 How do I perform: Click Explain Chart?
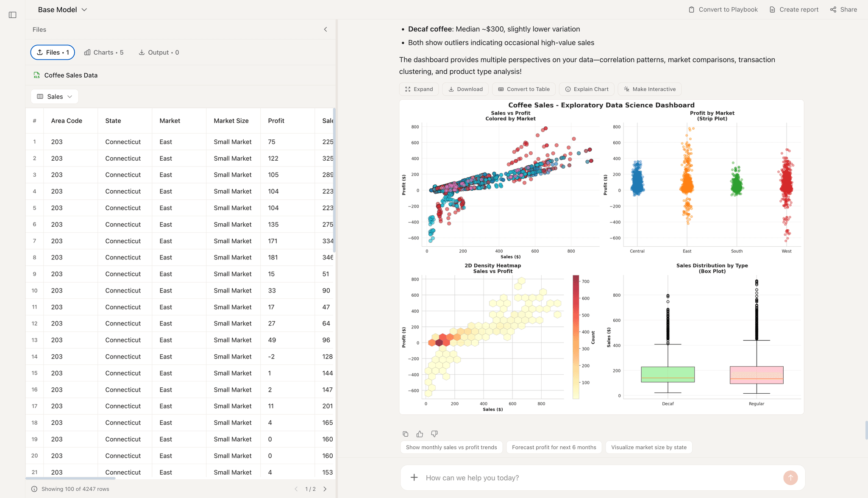[x=586, y=89]
